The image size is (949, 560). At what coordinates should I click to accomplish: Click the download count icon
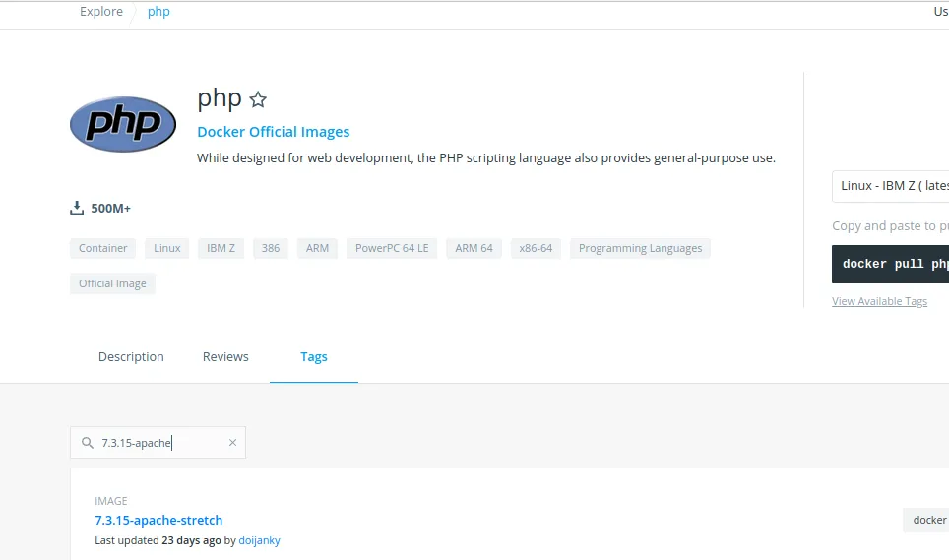point(77,208)
